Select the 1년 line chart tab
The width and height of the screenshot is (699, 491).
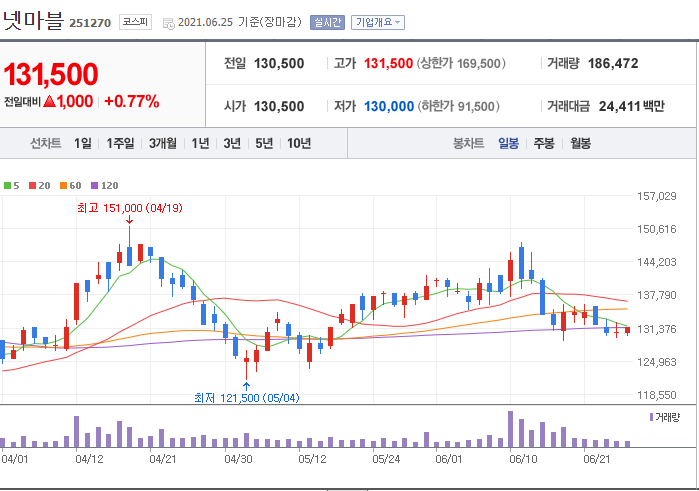(200, 143)
